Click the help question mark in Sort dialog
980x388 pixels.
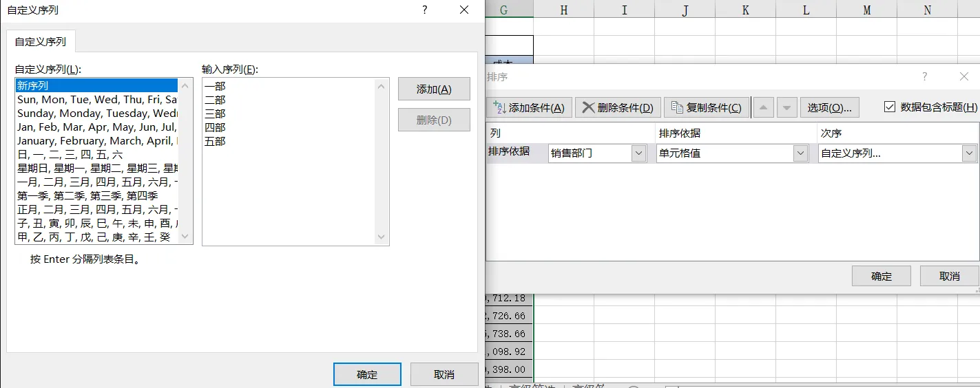click(x=924, y=76)
